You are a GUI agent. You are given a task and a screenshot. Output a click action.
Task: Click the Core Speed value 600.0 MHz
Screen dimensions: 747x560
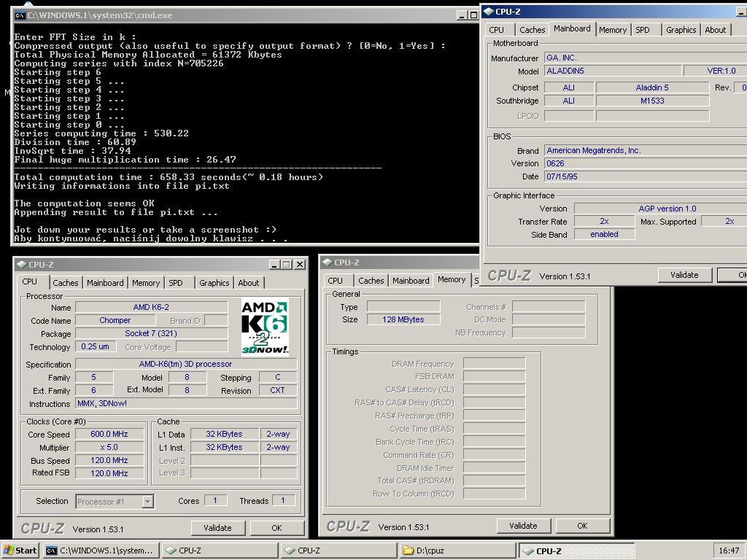[x=109, y=434]
